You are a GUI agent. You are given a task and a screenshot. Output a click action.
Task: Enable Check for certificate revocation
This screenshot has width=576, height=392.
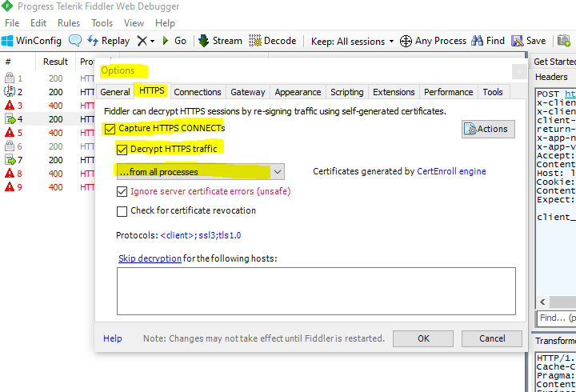click(122, 211)
